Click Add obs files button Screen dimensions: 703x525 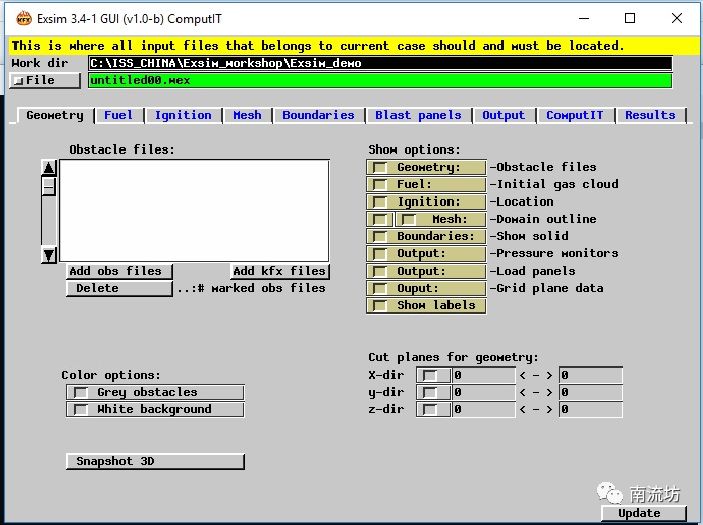pos(115,271)
